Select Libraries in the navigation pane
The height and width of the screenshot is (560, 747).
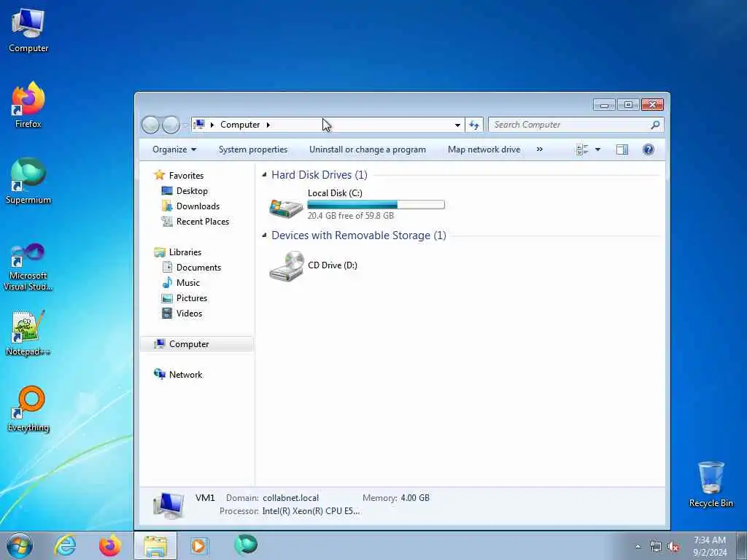185,252
